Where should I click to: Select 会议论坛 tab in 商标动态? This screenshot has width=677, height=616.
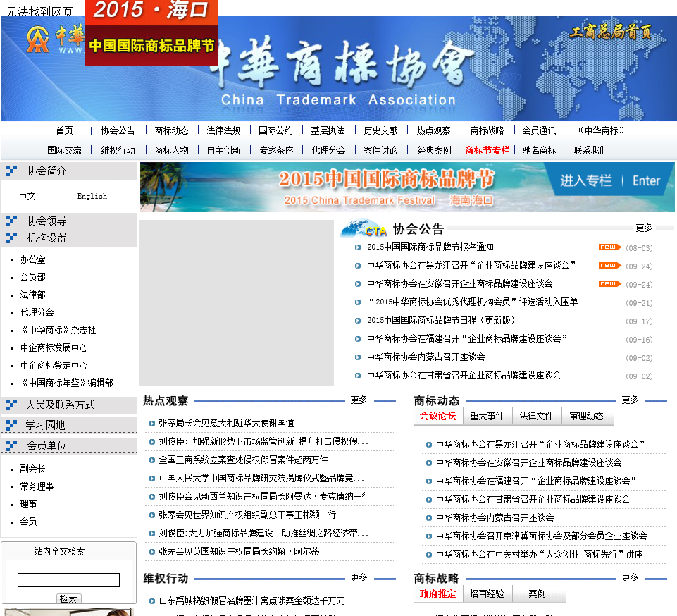coord(437,416)
